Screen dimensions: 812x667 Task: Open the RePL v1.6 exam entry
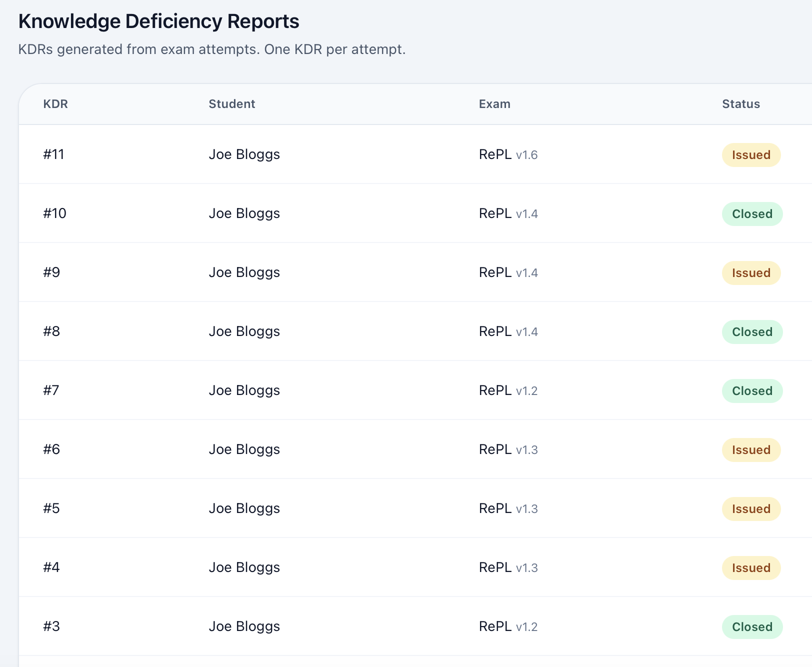(508, 154)
